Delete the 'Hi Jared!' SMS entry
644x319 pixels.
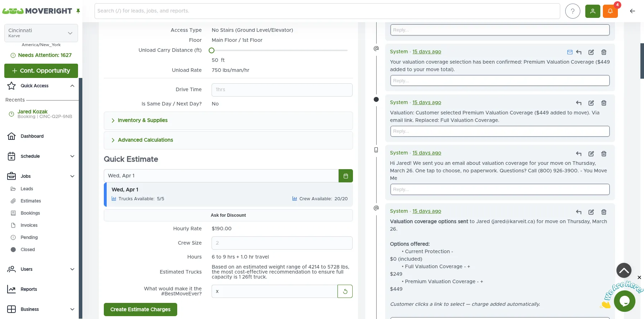coord(604,154)
